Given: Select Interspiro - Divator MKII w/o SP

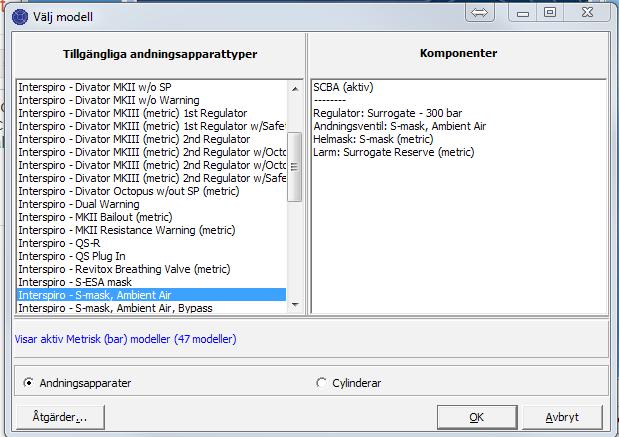Looking at the screenshot, I should (152, 87).
